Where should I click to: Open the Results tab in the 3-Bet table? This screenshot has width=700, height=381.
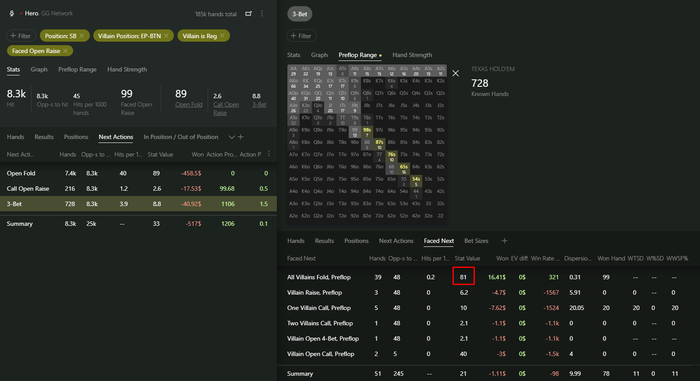325,241
